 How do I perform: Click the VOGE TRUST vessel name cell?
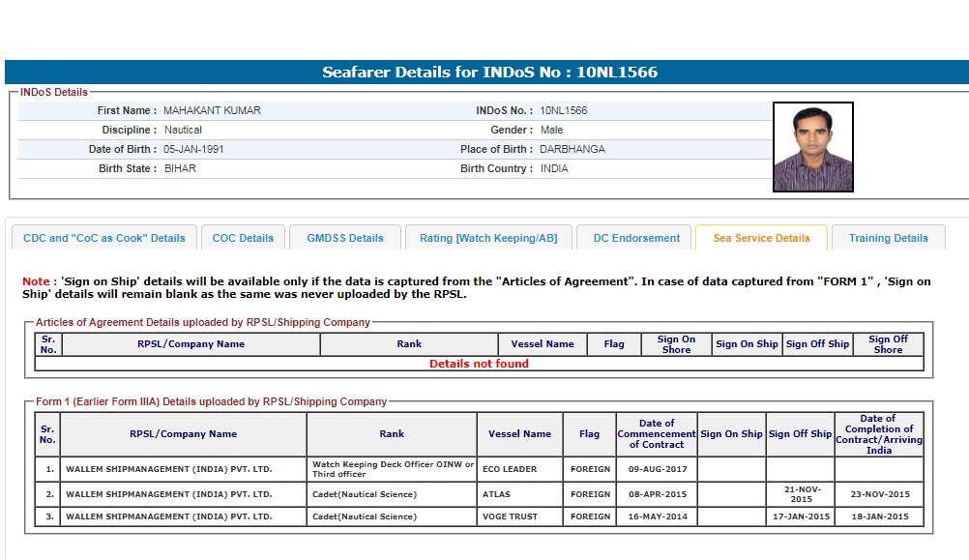coord(511,516)
